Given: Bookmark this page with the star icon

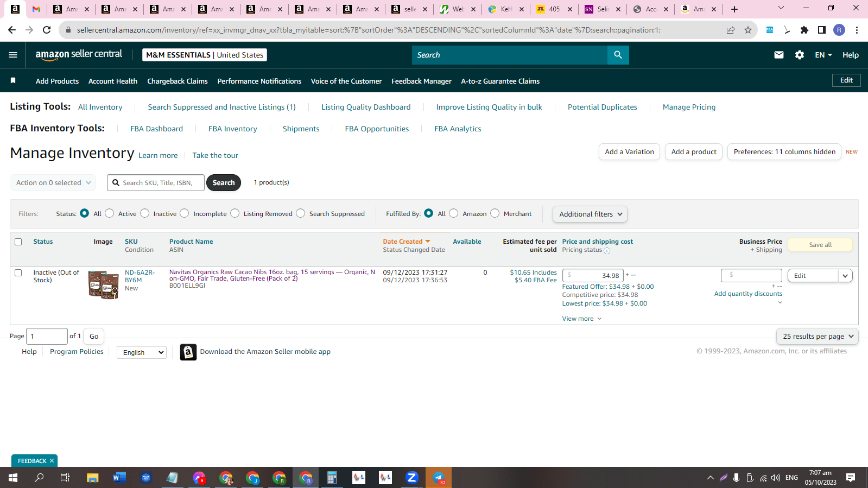Looking at the screenshot, I should 748,30.
